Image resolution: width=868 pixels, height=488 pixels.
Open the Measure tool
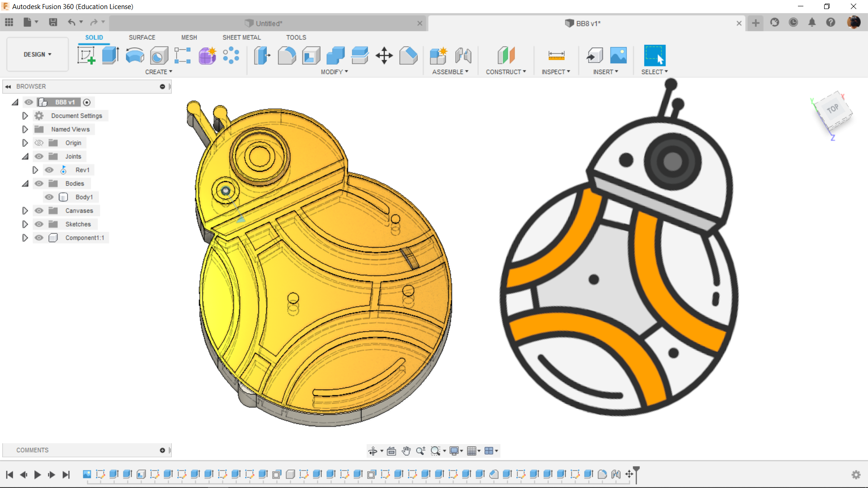pyautogui.click(x=556, y=56)
